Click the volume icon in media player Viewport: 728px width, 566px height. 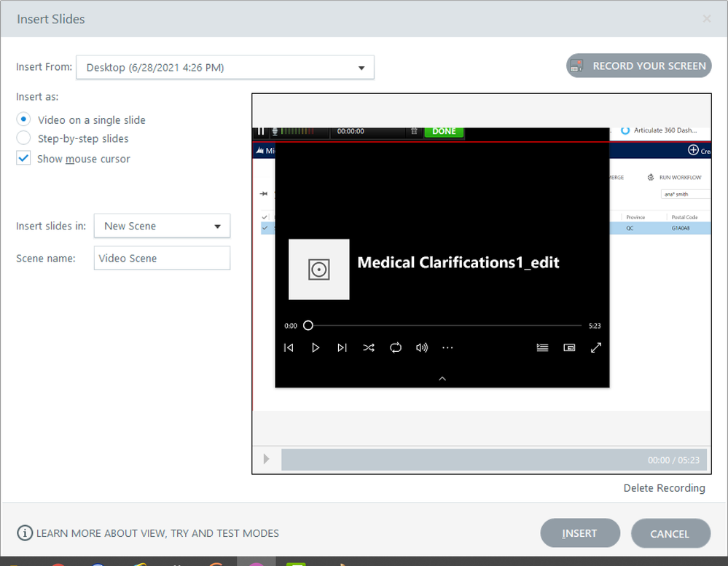coord(422,347)
